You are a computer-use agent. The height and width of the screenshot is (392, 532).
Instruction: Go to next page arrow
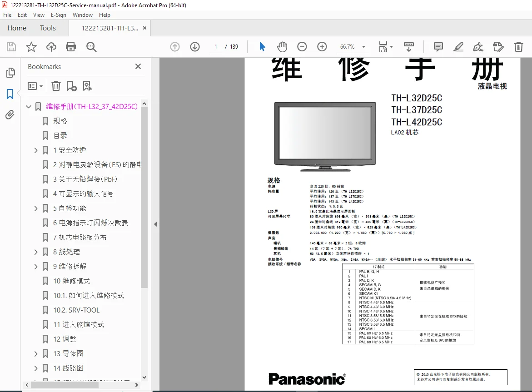click(195, 47)
